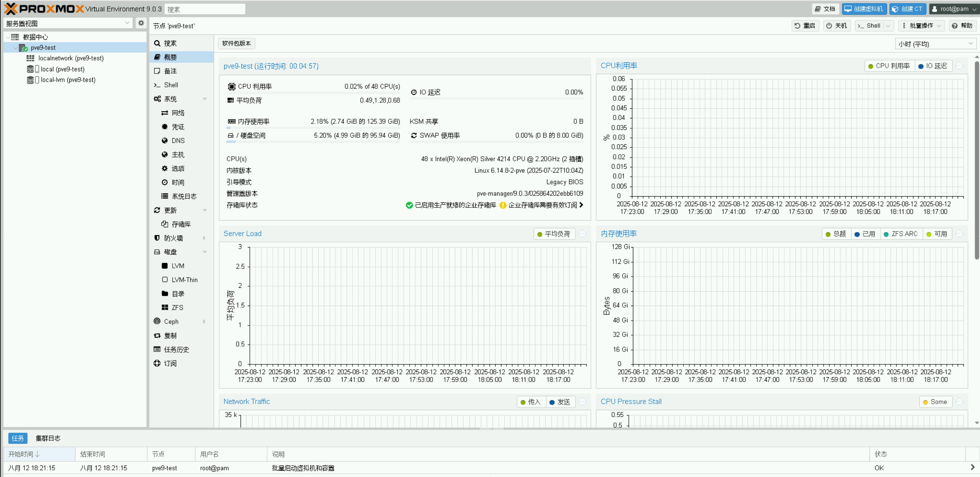980x477 pixels.
Task: Click the 软件包版本 button
Action: click(237, 43)
